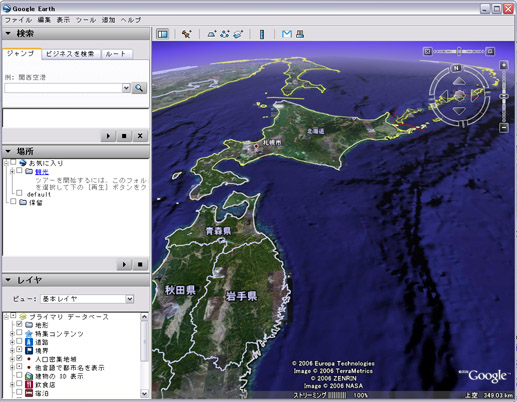This screenshot has height=402, width=517.
Task: Click the navigation compass down arrow
Action: click(x=459, y=111)
